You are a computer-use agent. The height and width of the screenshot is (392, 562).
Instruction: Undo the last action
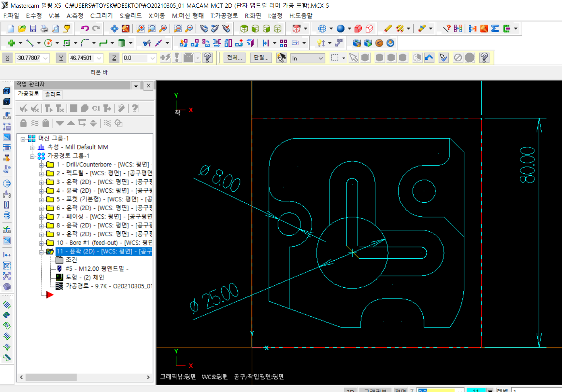[x=85, y=29]
